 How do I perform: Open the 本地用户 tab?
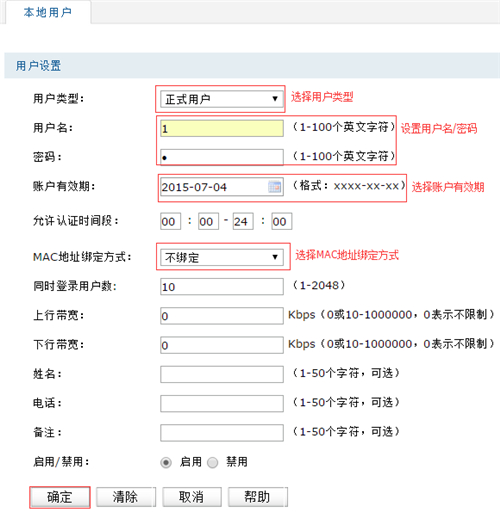click(x=48, y=12)
